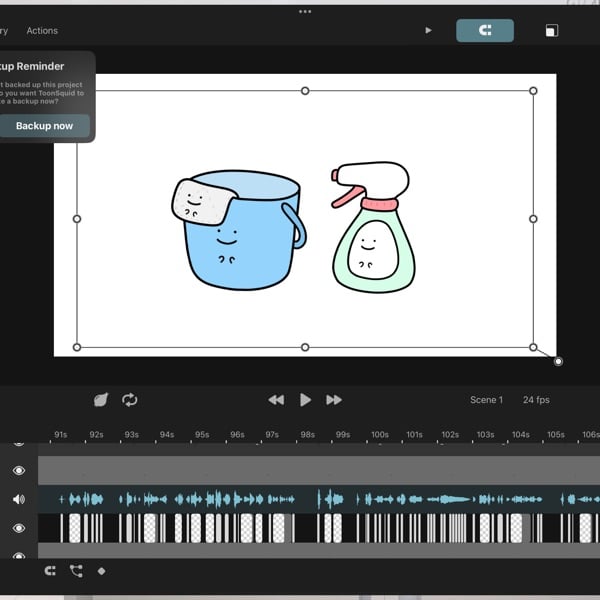Toggle loop playback icon
600x600 pixels.
[130, 400]
